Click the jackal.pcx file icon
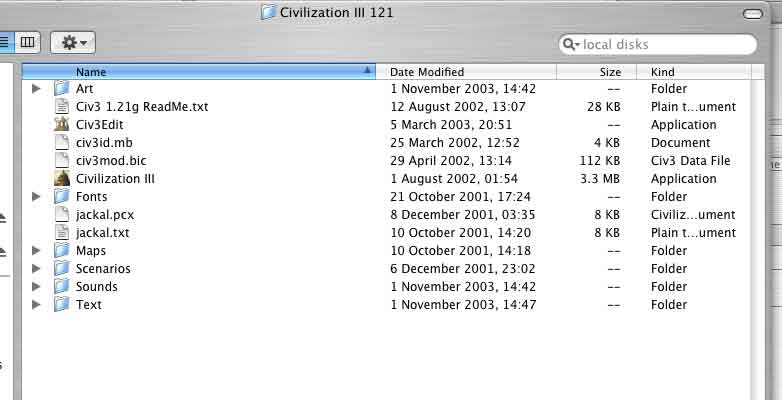This screenshot has width=782, height=400. (x=61, y=214)
